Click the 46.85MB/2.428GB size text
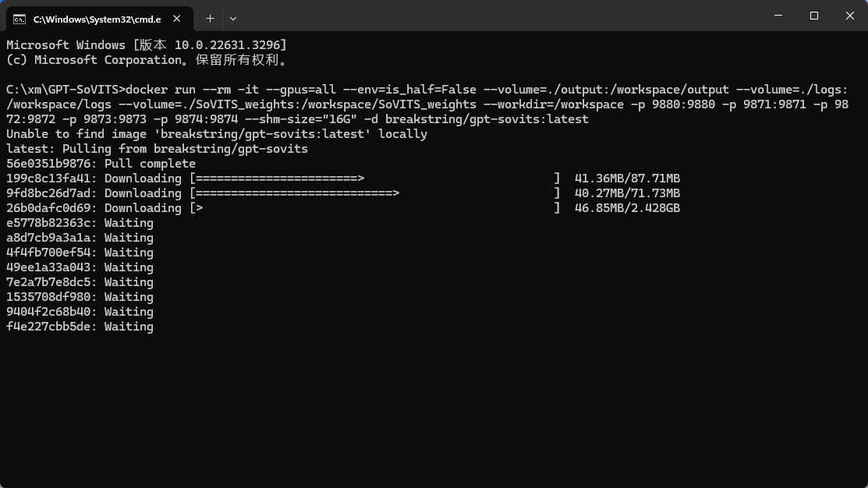This screenshot has height=488, width=868. [x=627, y=208]
